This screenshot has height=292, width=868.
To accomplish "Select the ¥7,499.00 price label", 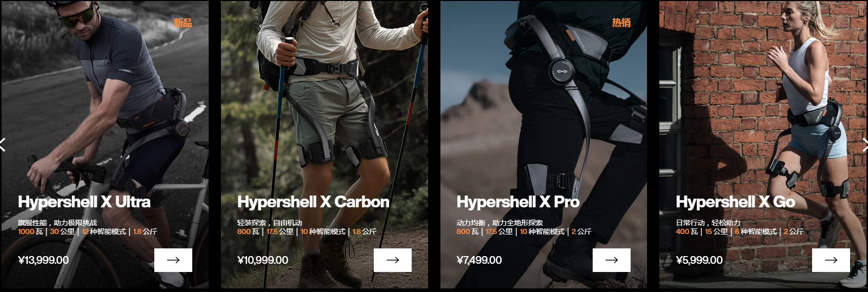I will coord(479,260).
